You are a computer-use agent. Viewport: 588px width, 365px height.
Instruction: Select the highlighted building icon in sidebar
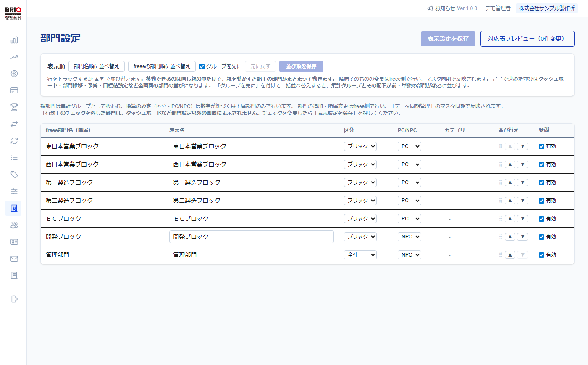(14, 208)
